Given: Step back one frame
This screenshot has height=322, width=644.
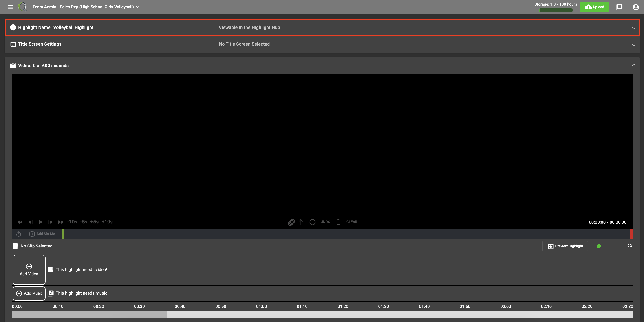Looking at the screenshot, I should pyautogui.click(x=31, y=222).
